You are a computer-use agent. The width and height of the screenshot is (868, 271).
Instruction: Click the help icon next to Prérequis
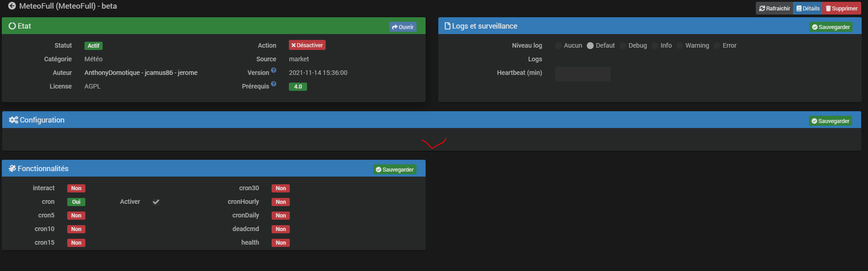tap(273, 84)
